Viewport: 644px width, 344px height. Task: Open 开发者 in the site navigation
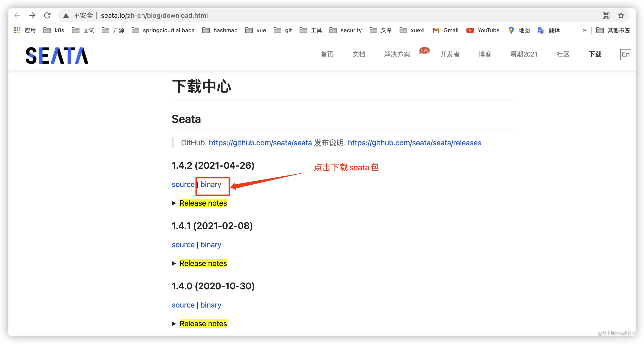450,54
